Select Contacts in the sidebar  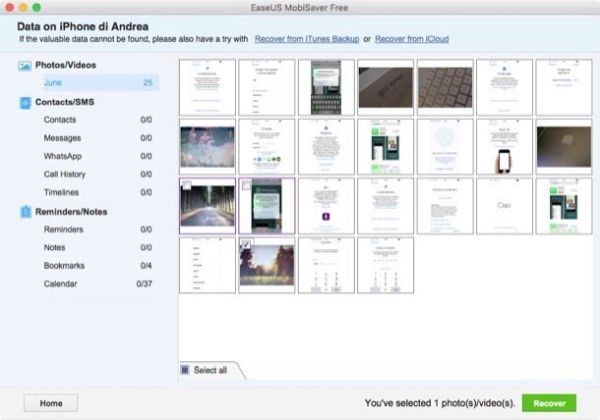tap(61, 120)
